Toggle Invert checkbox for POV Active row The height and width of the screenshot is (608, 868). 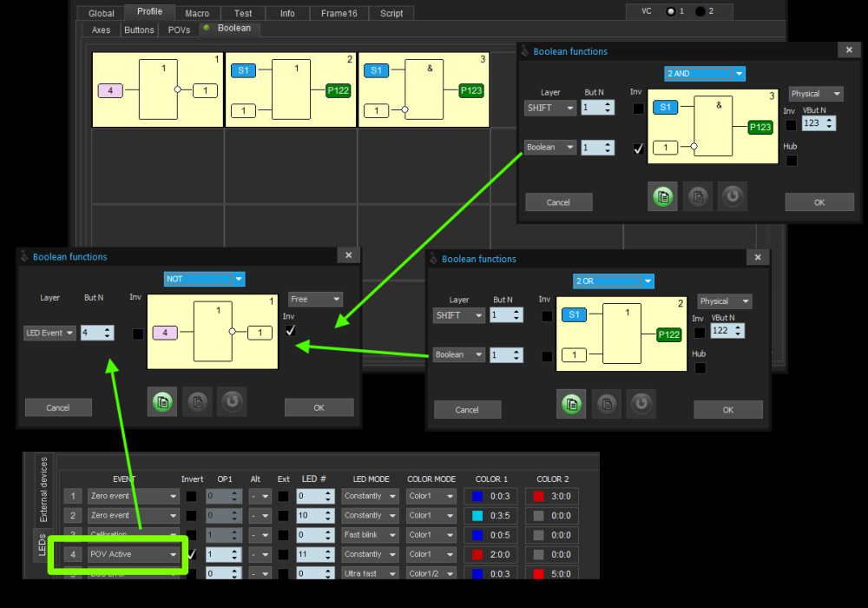[192, 554]
